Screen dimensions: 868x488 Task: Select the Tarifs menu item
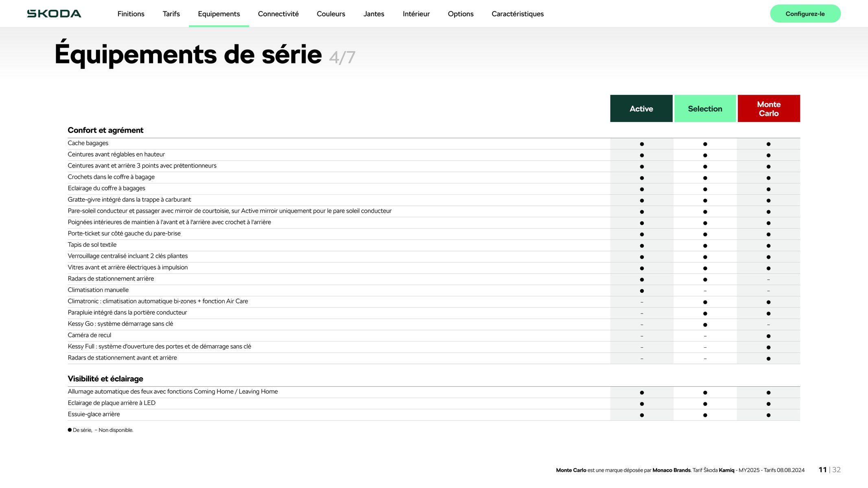(x=171, y=13)
